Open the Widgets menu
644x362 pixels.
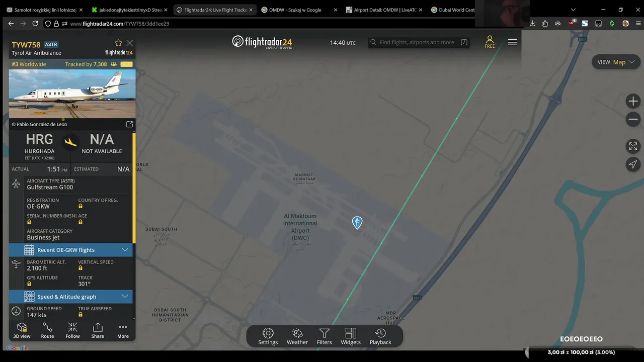pos(351,336)
